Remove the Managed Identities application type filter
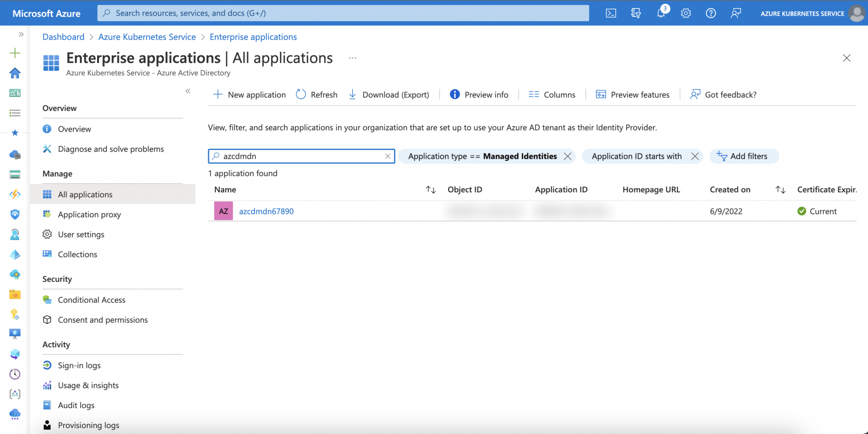 568,156
